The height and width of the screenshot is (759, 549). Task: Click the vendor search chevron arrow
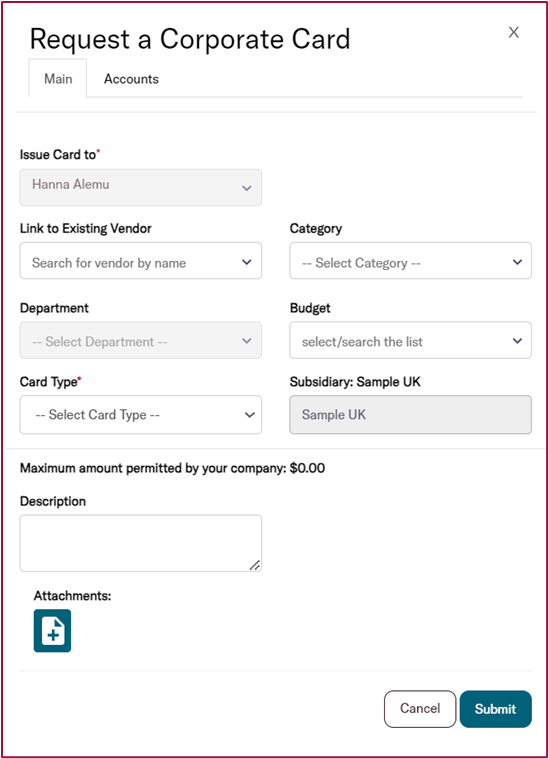[247, 262]
